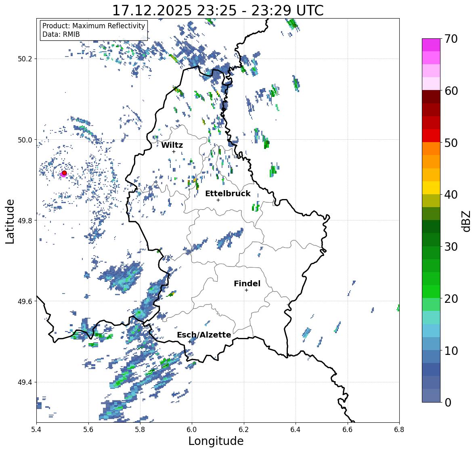Click the 50 tick on the colorbar

pyautogui.click(x=451, y=143)
